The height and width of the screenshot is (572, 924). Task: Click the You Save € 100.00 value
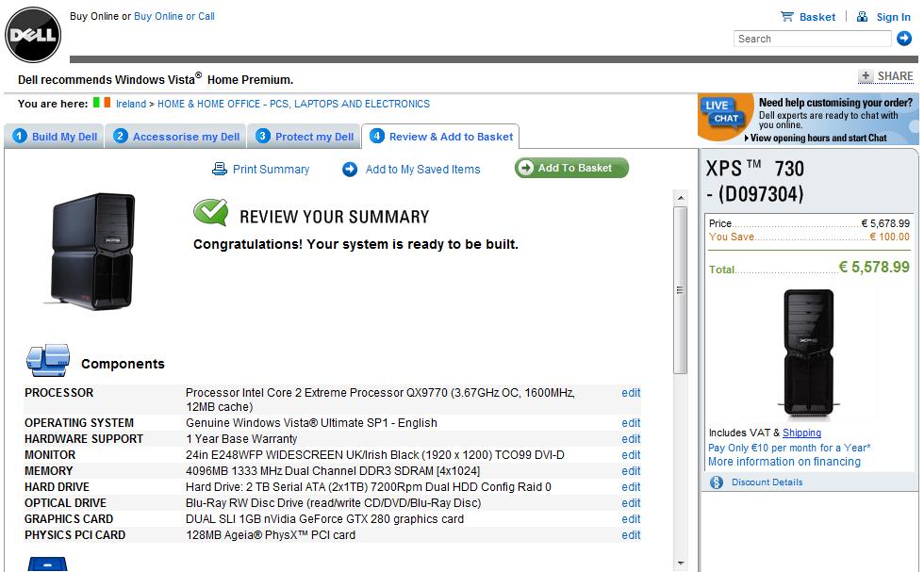click(x=889, y=237)
